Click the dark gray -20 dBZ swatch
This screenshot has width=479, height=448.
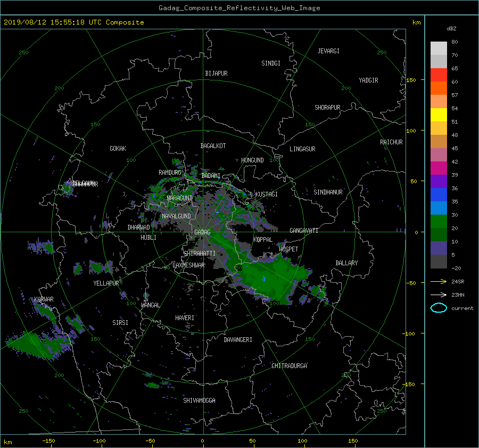[x=439, y=261]
